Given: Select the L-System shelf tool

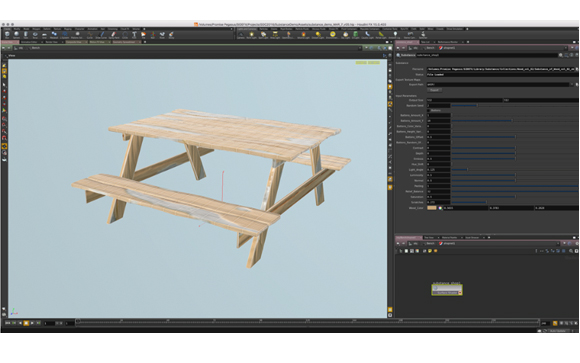Looking at the screenshot, I should click(64, 34).
